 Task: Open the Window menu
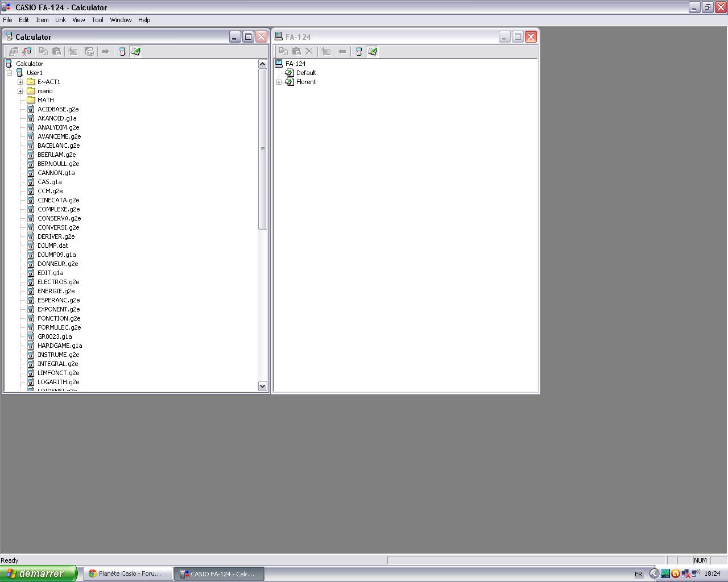point(121,20)
